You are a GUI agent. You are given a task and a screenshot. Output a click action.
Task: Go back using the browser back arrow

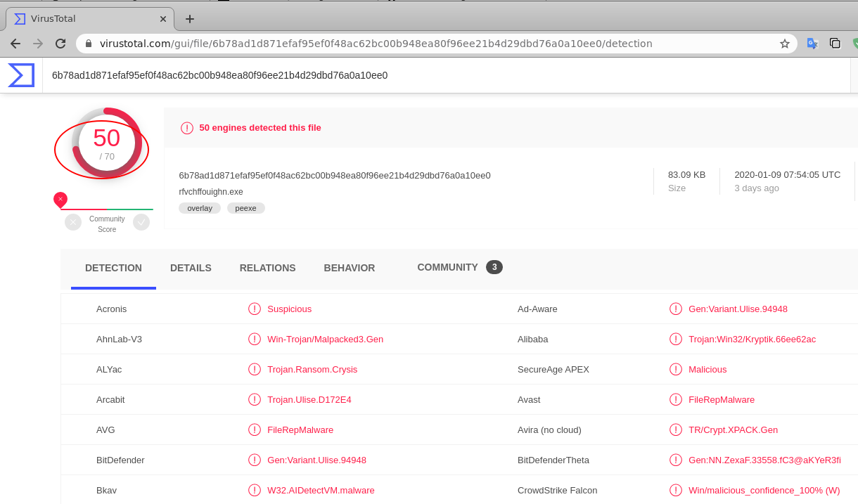point(15,44)
